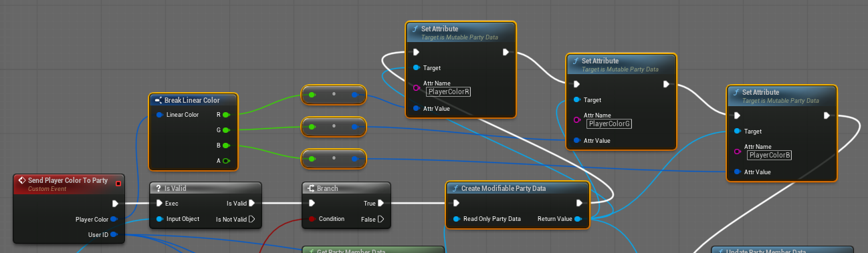Click the B output pin on Break Linear Color

[226, 146]
